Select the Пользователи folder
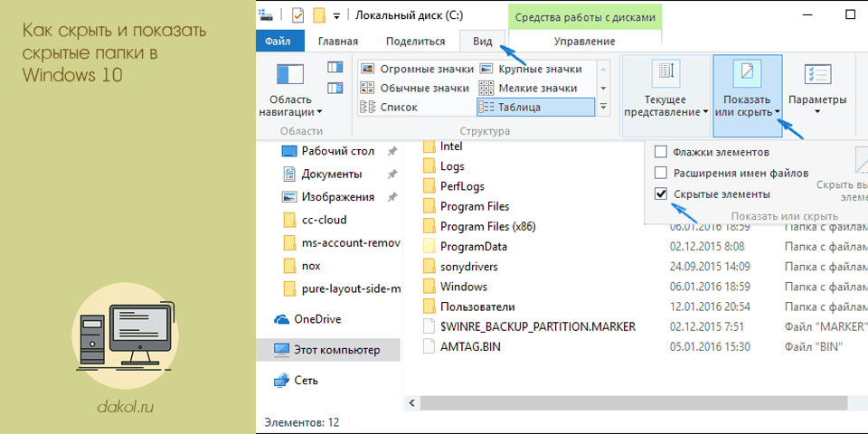868x434 pixels. coord(468,307)
